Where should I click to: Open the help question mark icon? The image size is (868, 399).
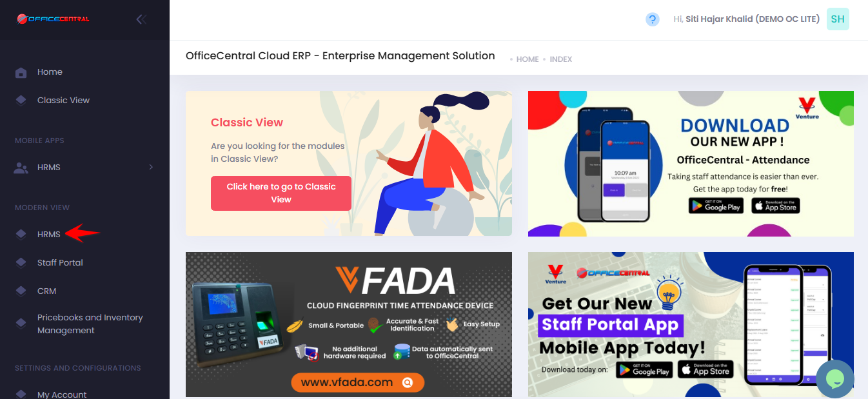click(x=653, y=19)
